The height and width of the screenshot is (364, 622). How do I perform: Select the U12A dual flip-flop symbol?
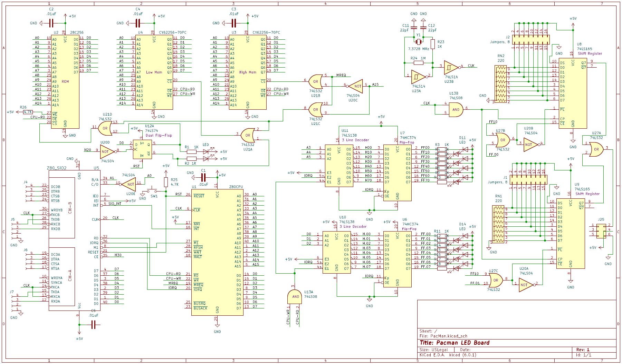142,149
